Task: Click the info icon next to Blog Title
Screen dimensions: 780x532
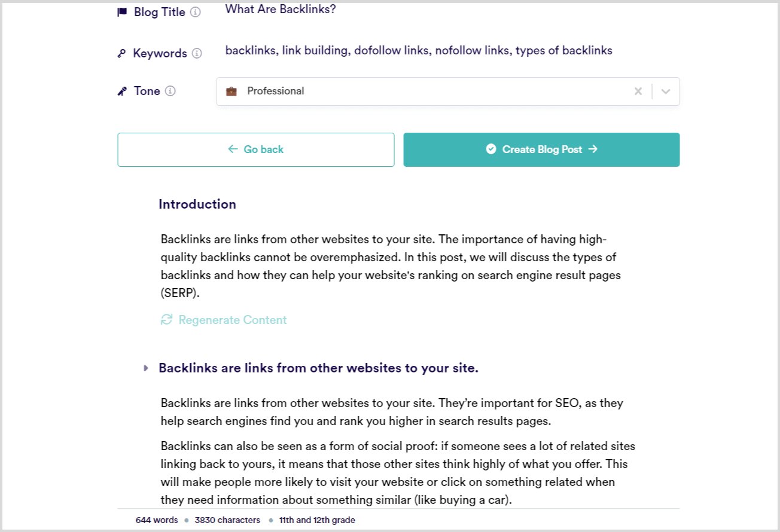Action: (197, 12)
